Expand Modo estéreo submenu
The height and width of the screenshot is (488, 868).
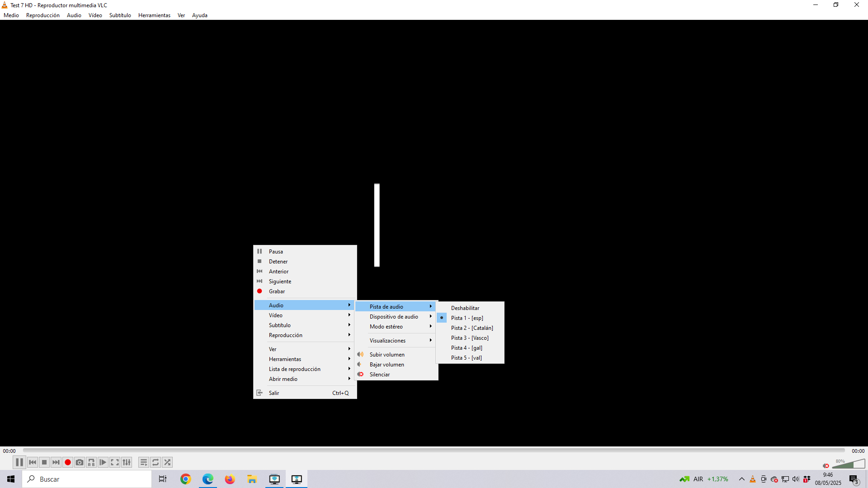click(x=396, y=327)
